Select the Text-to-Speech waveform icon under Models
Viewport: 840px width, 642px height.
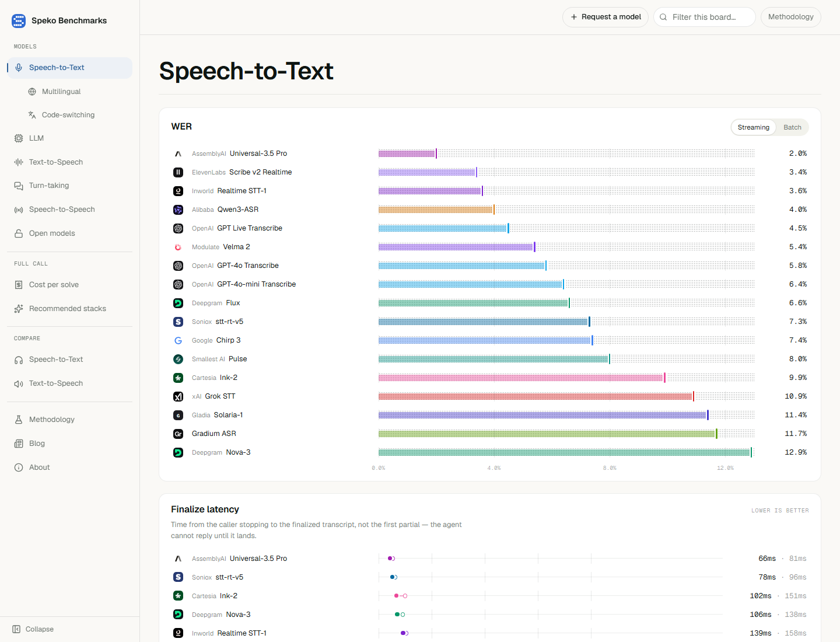coord(19,162)
